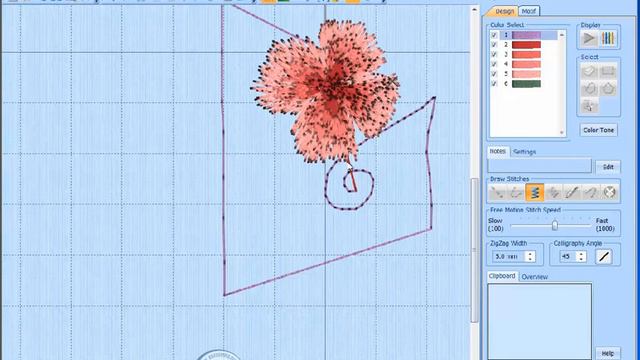Choose the sixth Draw Stitches tool
640x360 pixels.
[x=591, y=192]
